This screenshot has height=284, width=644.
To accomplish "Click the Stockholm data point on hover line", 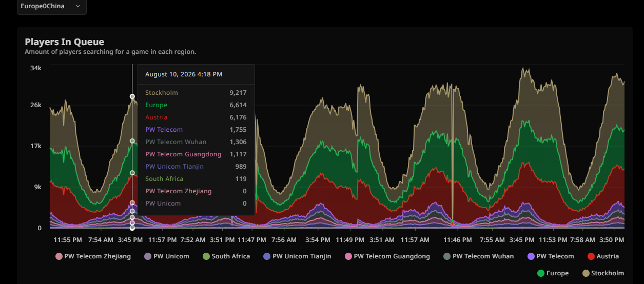I will click(132, 96).
